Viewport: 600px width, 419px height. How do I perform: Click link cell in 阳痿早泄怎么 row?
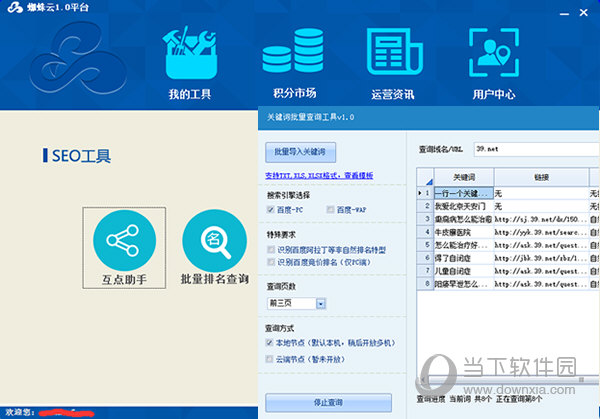541,284
